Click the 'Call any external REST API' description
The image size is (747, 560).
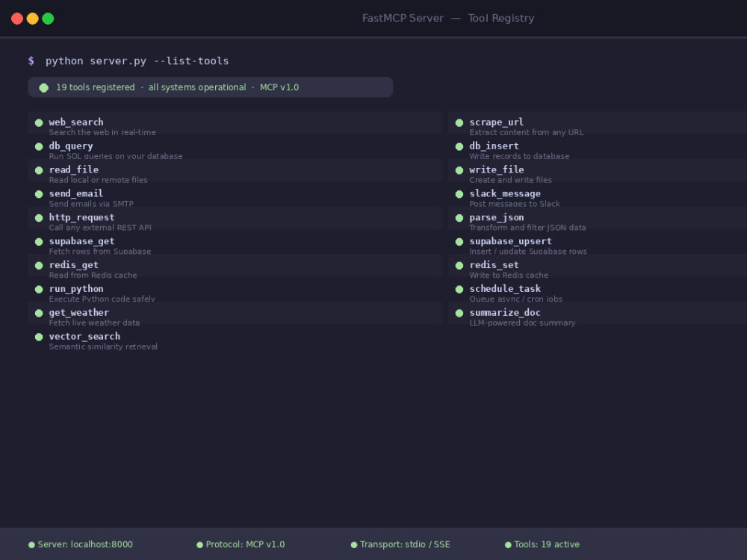point(100,228)
